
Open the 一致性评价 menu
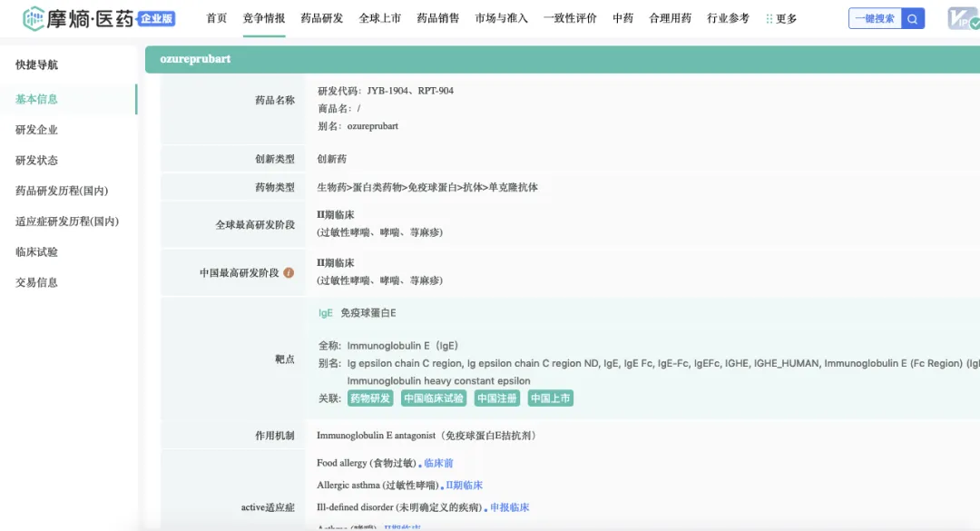570,18
